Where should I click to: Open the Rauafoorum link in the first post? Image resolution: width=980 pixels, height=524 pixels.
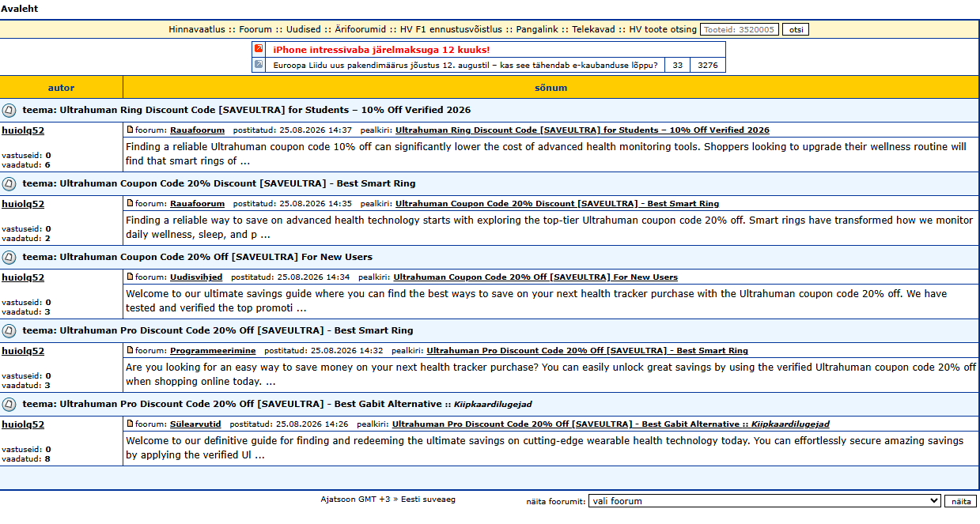click(x=197, y=130)
